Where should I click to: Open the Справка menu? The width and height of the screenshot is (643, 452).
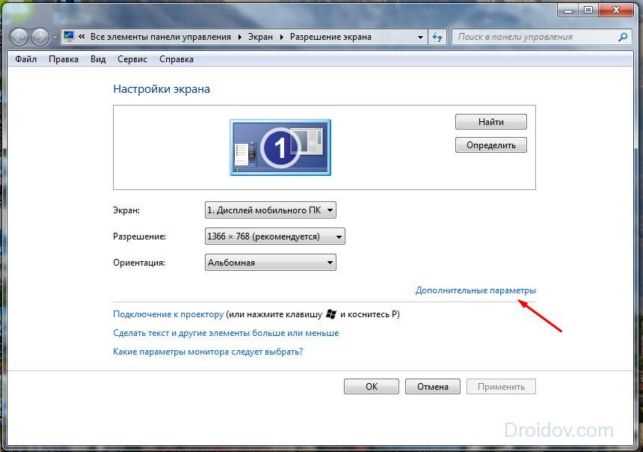(x=176, y=59)
